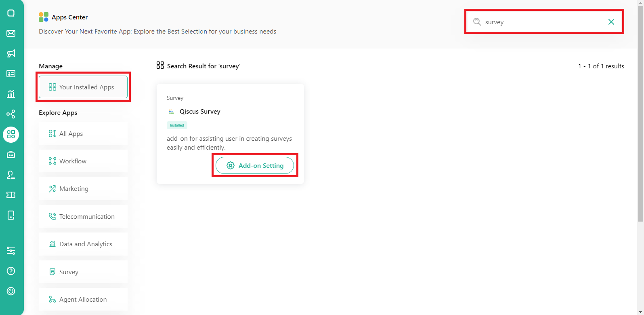Screen dimensions: 644x315
Task: Click the Qiscus Survey app title
Action: point(200,112)
